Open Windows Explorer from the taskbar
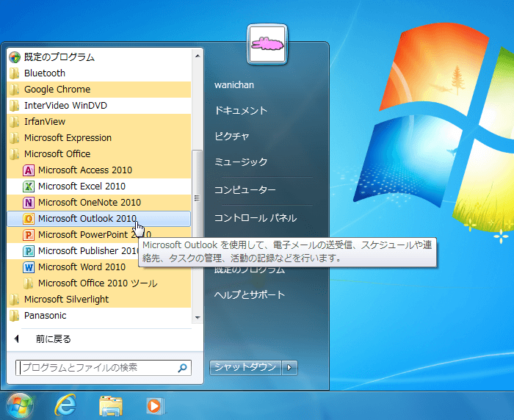This screenshot has height=420, width=514. coord(111,406)
